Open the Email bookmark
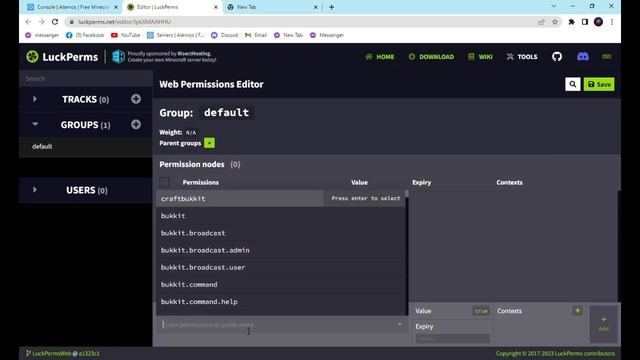Image resolution: width=640 pixels, height=360 pixels. [x=256, y=35]
